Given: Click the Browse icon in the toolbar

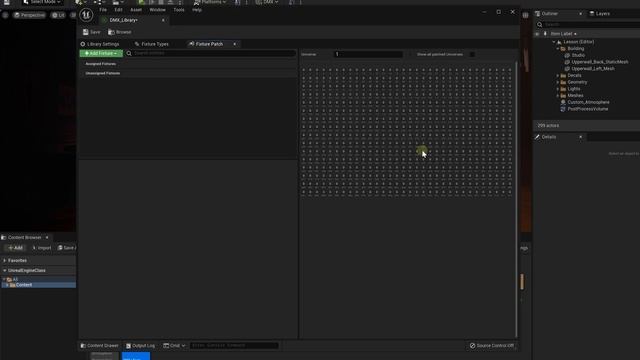Looking at the screenshot, I should click(x=111, y=32).
